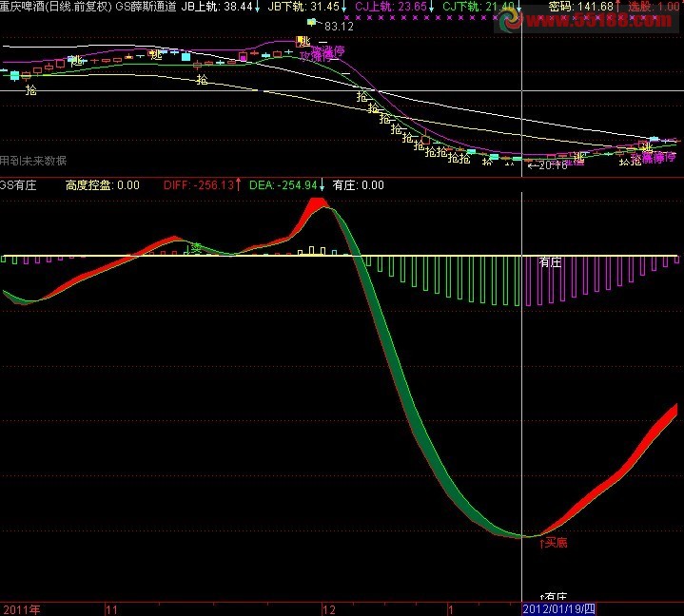Click the red up arrow beside DIFF
The height and width of the screenshot is (616, 684).
click(x=238, y=184)
